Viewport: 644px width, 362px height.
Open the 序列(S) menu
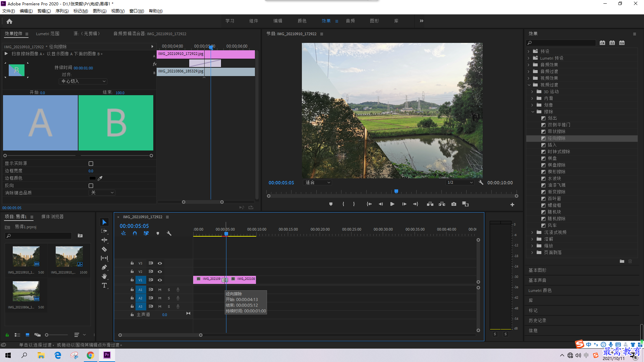(62, 11)
